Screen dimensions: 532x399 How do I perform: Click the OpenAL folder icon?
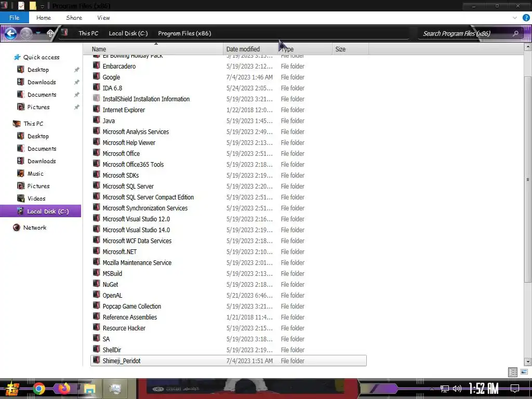coord(96,295)
